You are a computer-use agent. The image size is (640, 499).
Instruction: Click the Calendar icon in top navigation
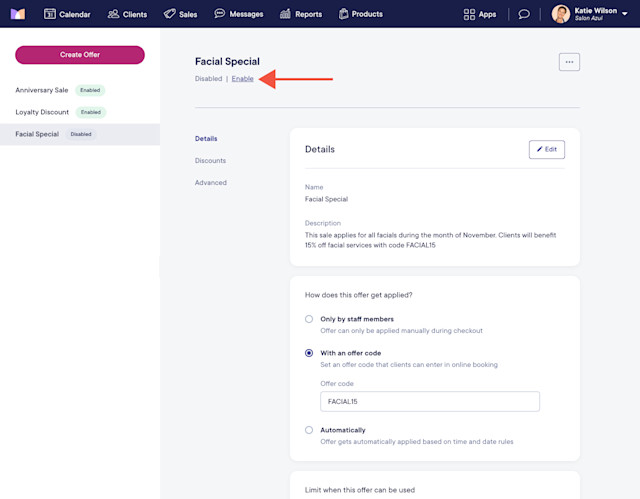tap(50, 14)
